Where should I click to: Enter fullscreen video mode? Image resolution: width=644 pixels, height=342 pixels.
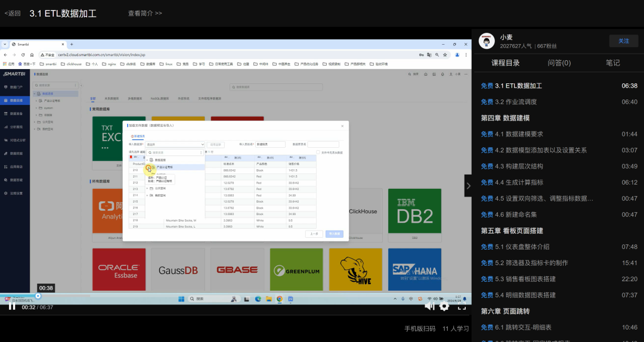pos(462,306)
